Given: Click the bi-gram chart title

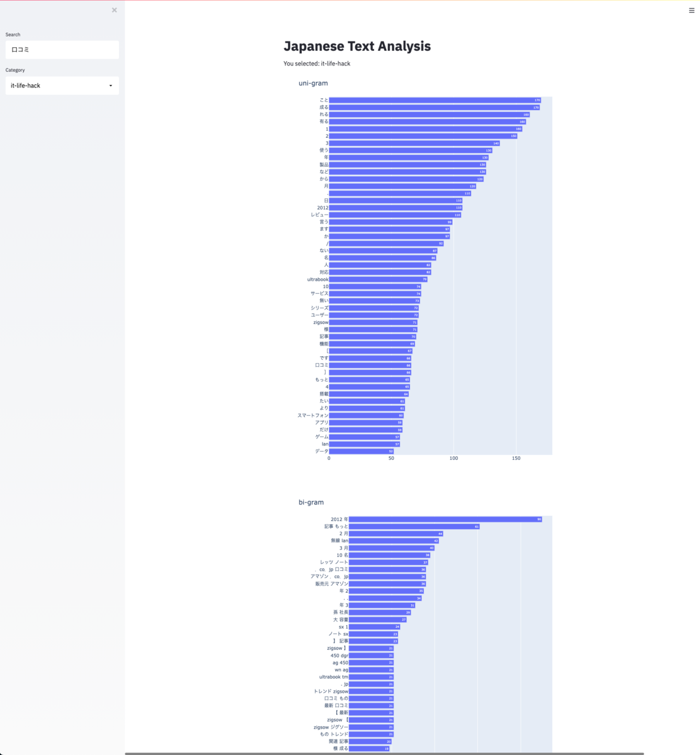Looking at the screenshot, I should pos(311,502).
